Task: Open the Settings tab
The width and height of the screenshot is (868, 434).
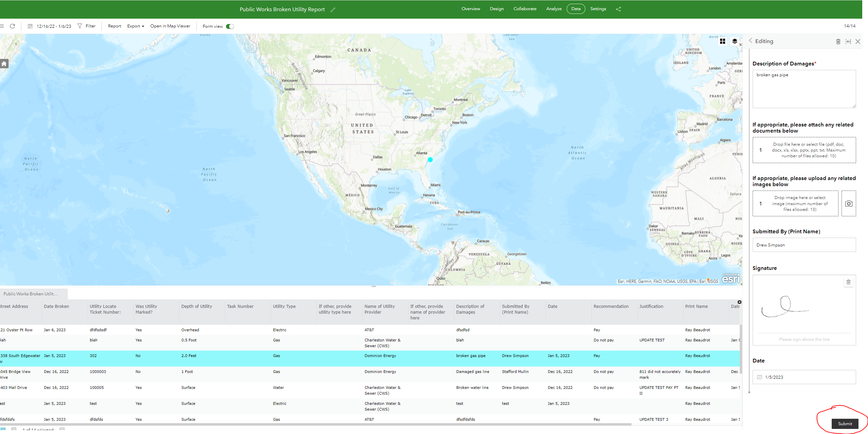Action: click(598, 9)
